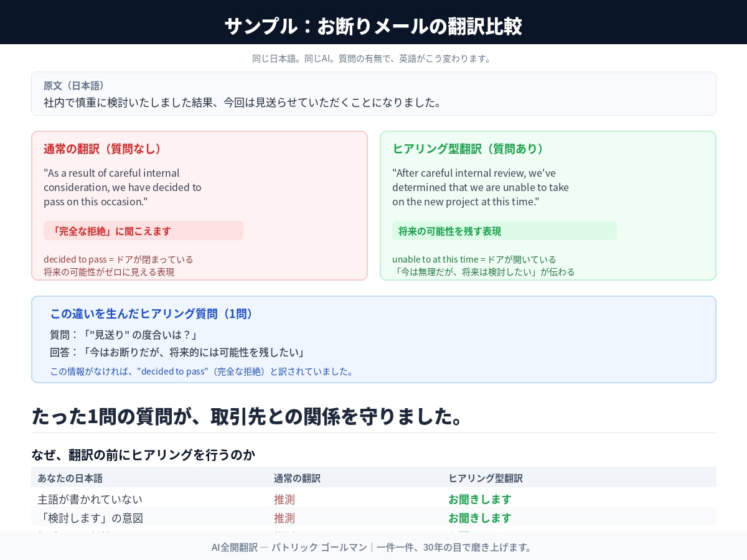This screenshot has height=560, width=747.
Task: Select the quote "After careful internal review"
Action: coord(481,187)
